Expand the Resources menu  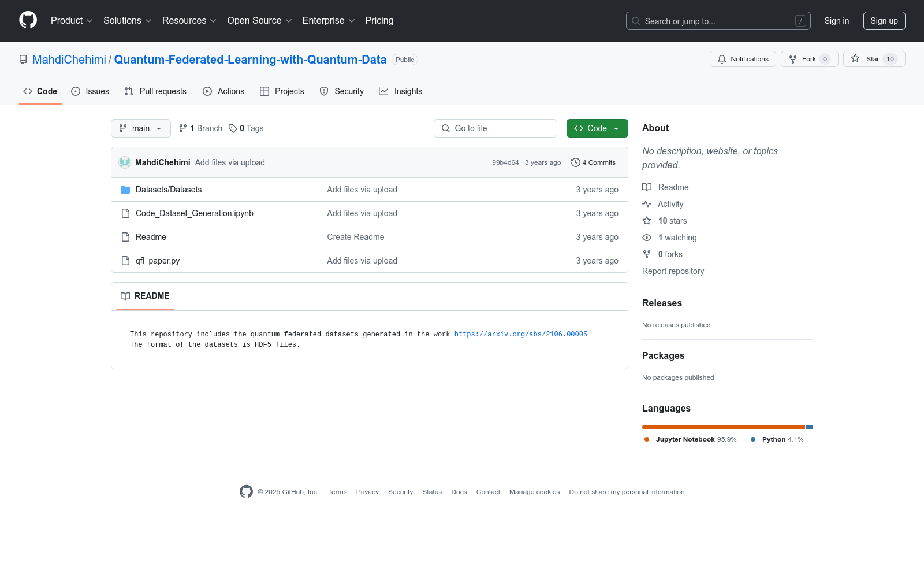tap(189, 21)
